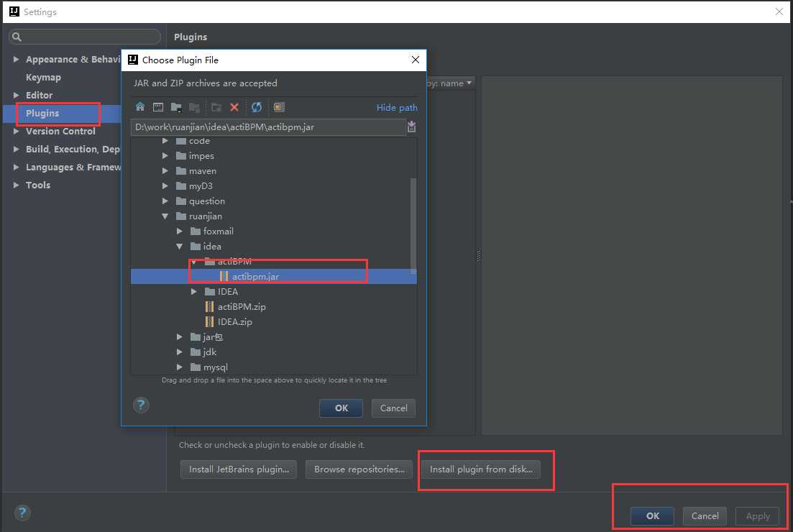
Task: Click the Hide path link
Action: [x=397, y=107]
